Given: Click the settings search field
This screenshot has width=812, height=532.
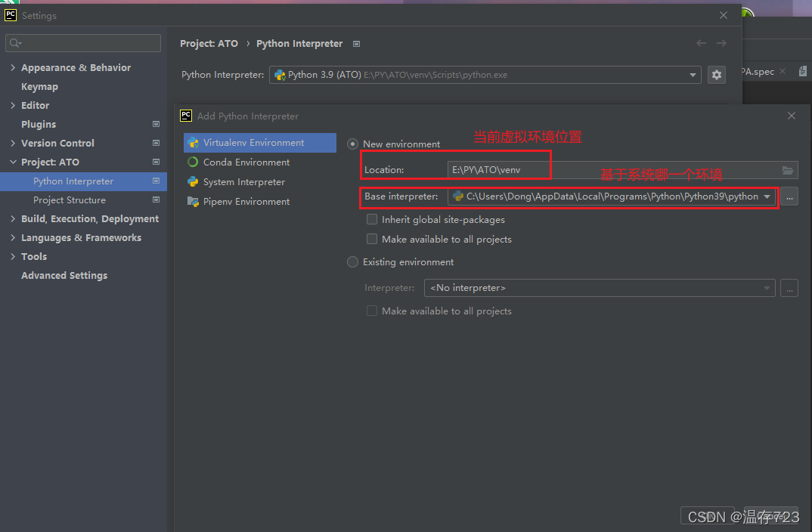Looking at the screenshot, I should click(83, 43).
